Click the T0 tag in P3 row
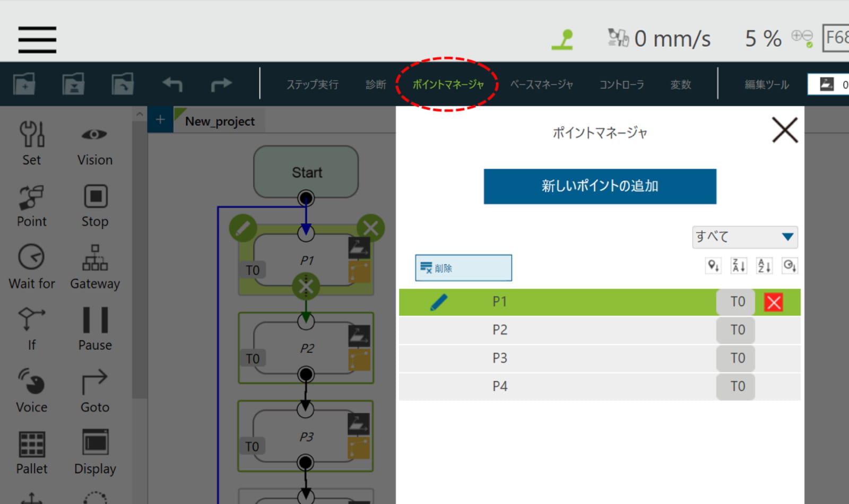 click(x=735, y=358)
